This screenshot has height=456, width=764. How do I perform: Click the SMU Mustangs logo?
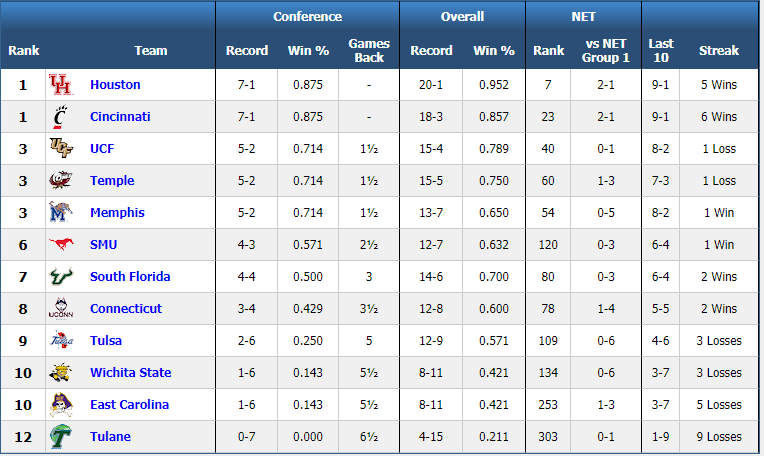(x=61, y=244)
